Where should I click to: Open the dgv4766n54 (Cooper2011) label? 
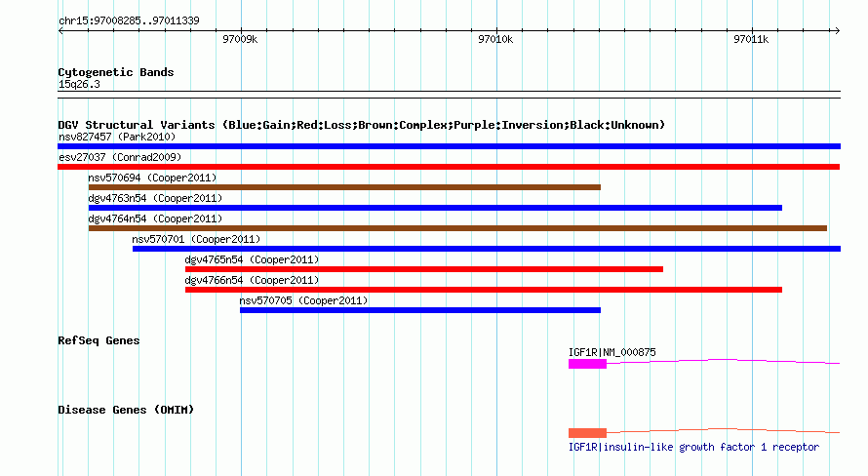252,280
